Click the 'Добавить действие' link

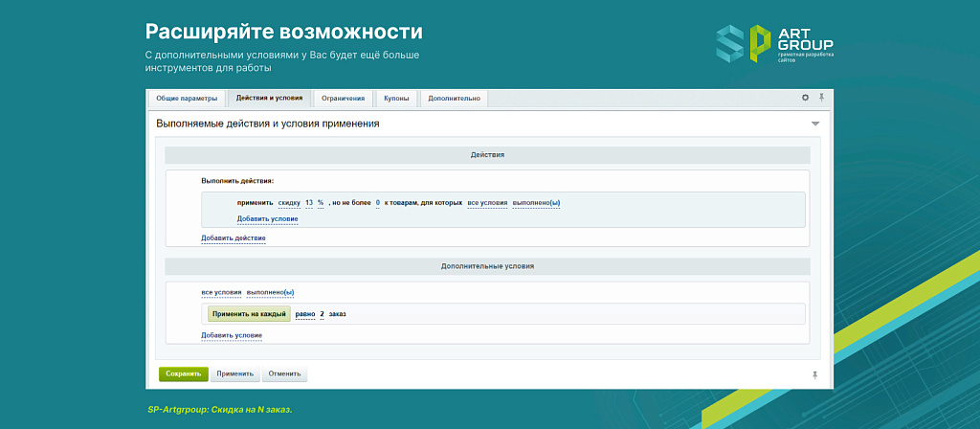[x=233, y=237]
